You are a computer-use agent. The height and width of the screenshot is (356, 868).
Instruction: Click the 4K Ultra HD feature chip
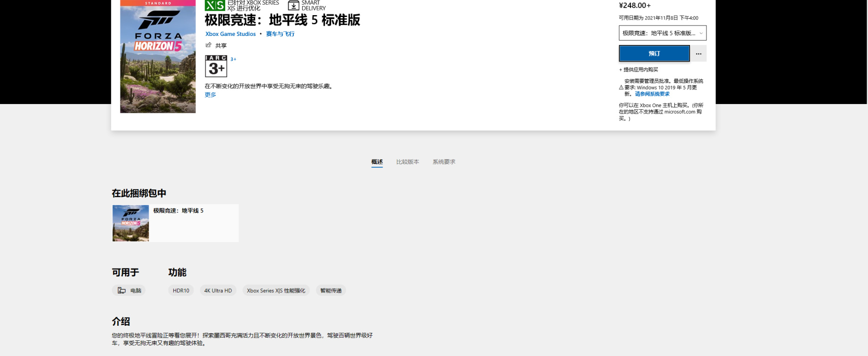218,290
